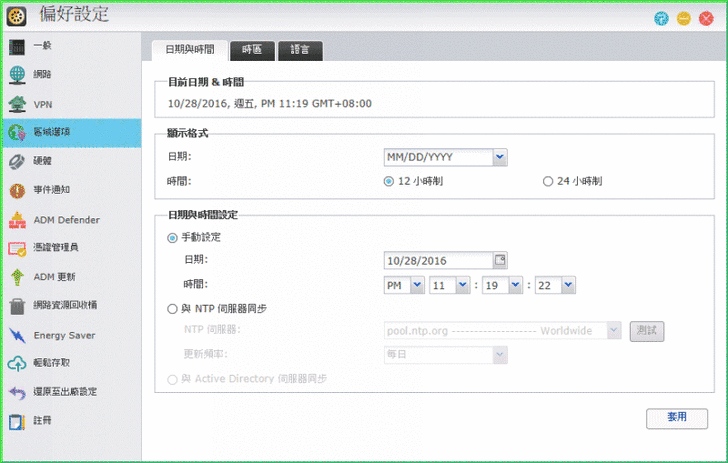Choose sync with Active Directory server radio
Viewport: 728px width, 463px height.
pyautogui.click(x=172, y=379)
